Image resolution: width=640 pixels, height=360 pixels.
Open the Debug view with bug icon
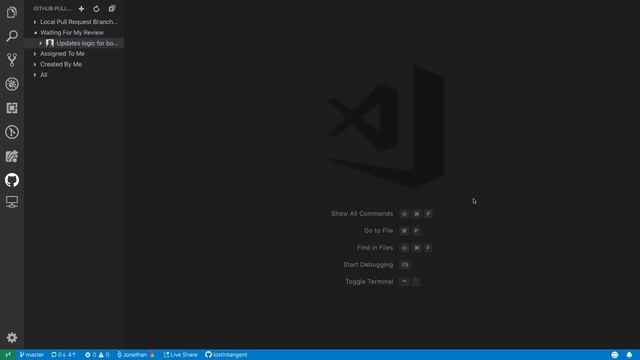(12, 84)
